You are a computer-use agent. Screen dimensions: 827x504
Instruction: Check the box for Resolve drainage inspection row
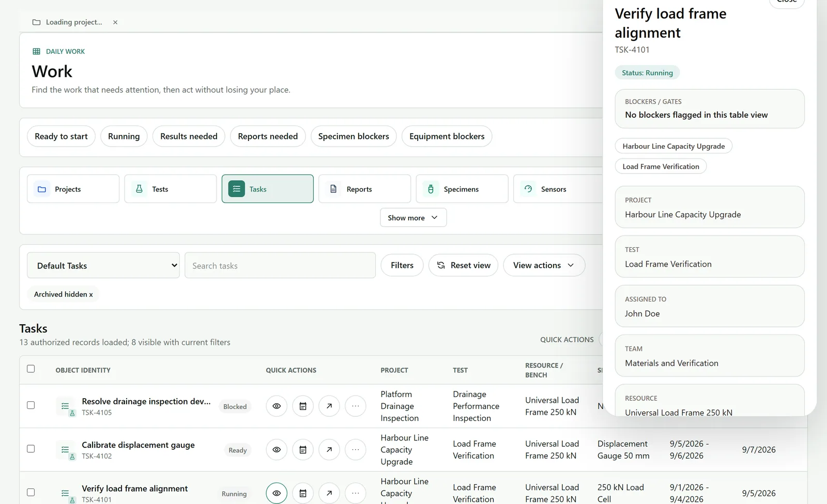[31, 405]
